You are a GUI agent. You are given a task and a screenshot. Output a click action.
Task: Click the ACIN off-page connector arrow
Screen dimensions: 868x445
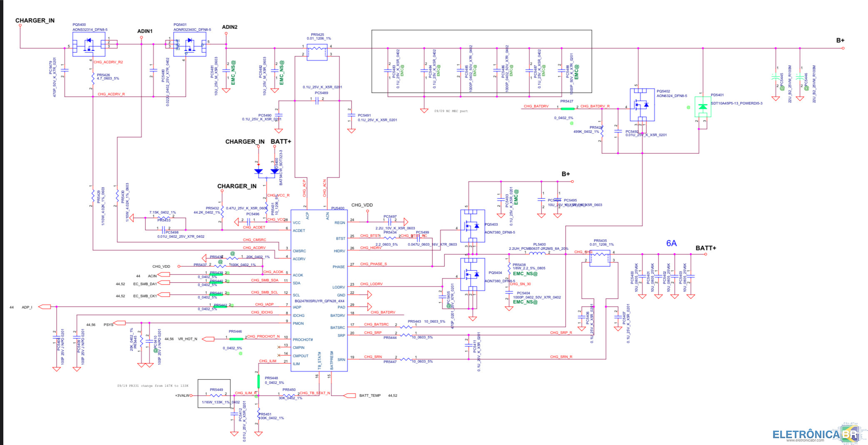click(x=164, y=275)
